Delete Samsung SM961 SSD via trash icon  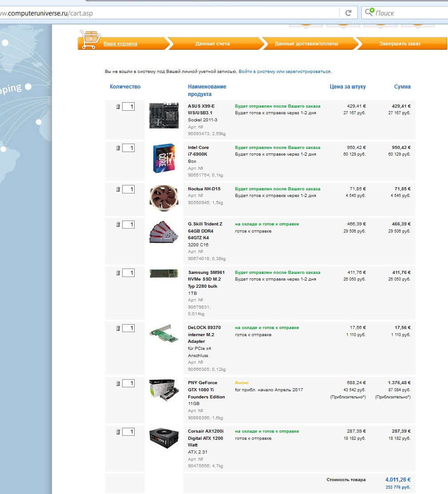pyautogui.click(x=118, y=273)
